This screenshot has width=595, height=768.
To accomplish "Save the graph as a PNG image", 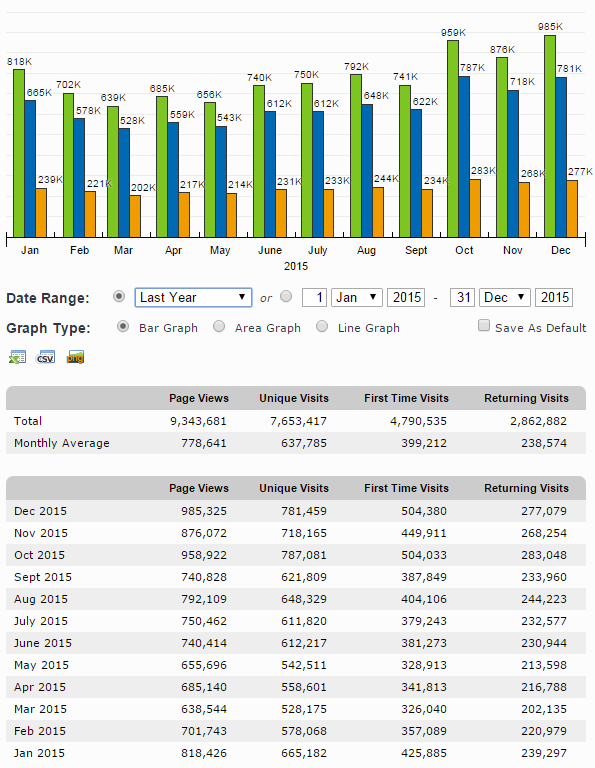I will click(x=75, y=357).
